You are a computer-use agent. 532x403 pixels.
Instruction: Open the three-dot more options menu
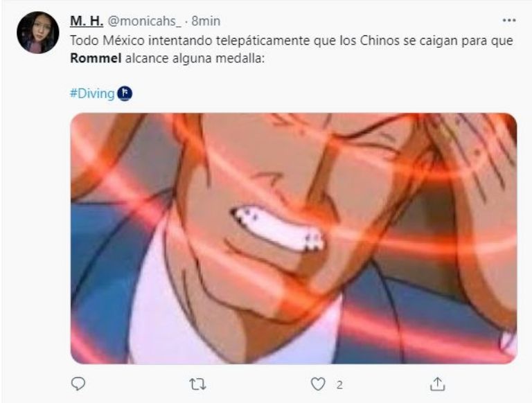pyautogui.click(x=509, y=21)
